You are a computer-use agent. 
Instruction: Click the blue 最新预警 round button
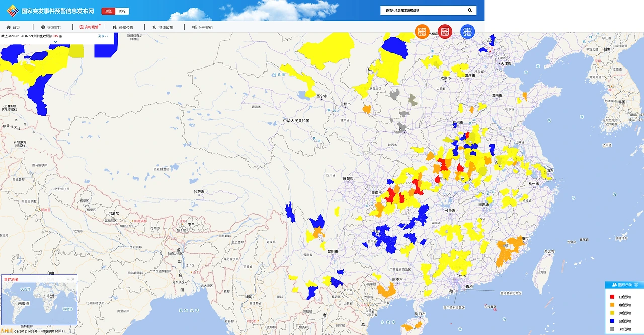tap(467, 32)
